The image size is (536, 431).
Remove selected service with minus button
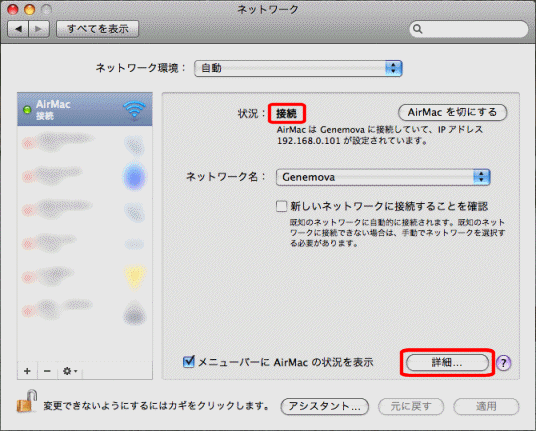click(48, 371)
